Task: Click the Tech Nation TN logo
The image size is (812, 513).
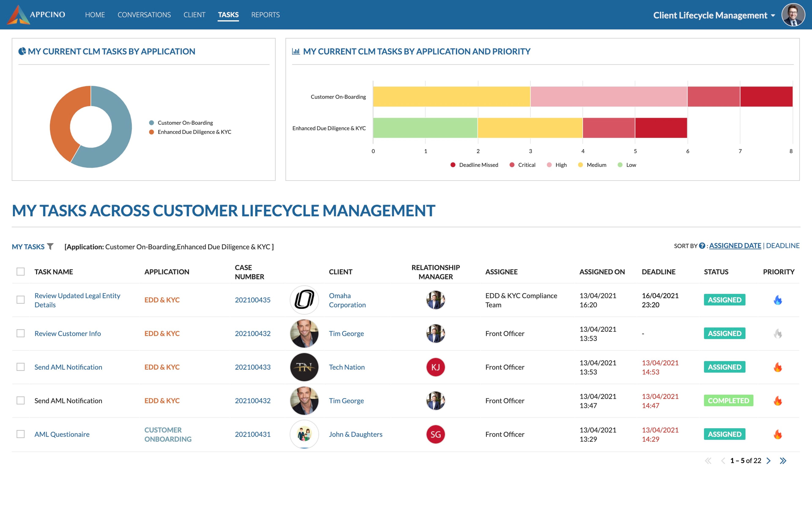Action: coord(304,367)
